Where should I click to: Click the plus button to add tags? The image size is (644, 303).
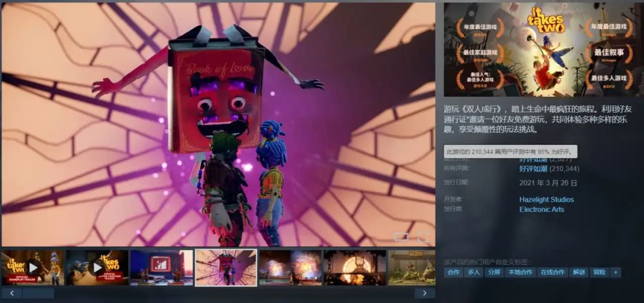click(615, 272)
